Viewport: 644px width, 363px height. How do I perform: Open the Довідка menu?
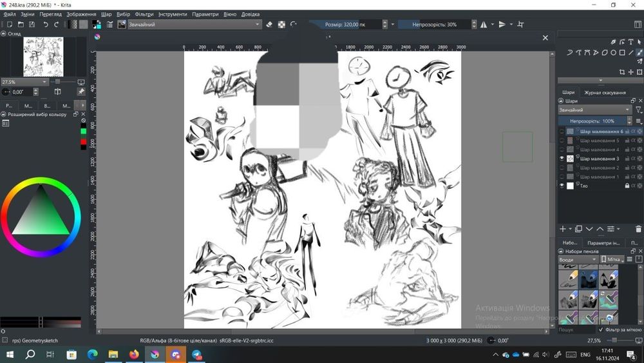tap(250, 14)
